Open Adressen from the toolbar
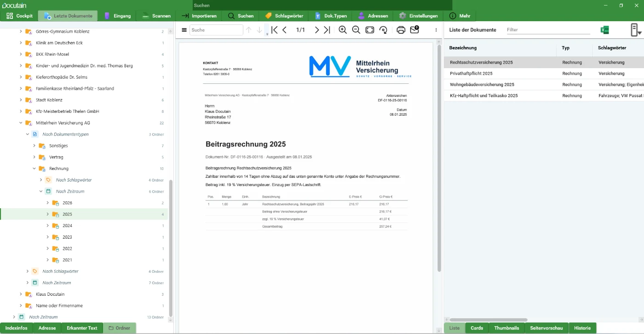Screen dimensions: 644x334 [373, 16]
